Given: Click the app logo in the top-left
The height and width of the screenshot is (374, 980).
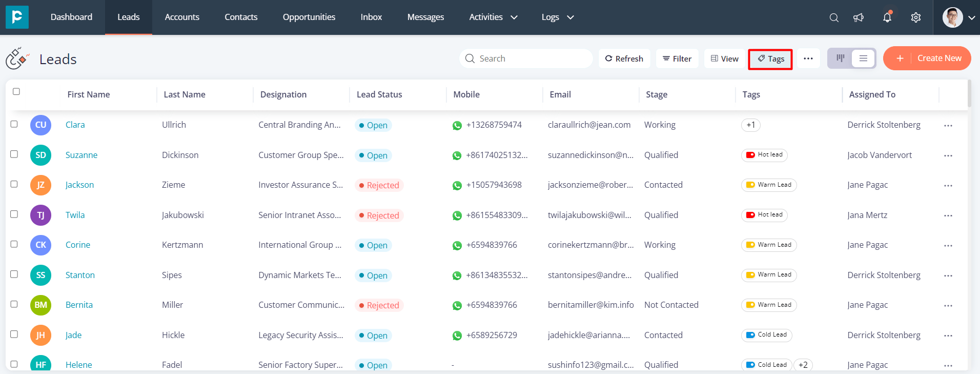Looking at the screenshot, I should (x=17, y=17).
